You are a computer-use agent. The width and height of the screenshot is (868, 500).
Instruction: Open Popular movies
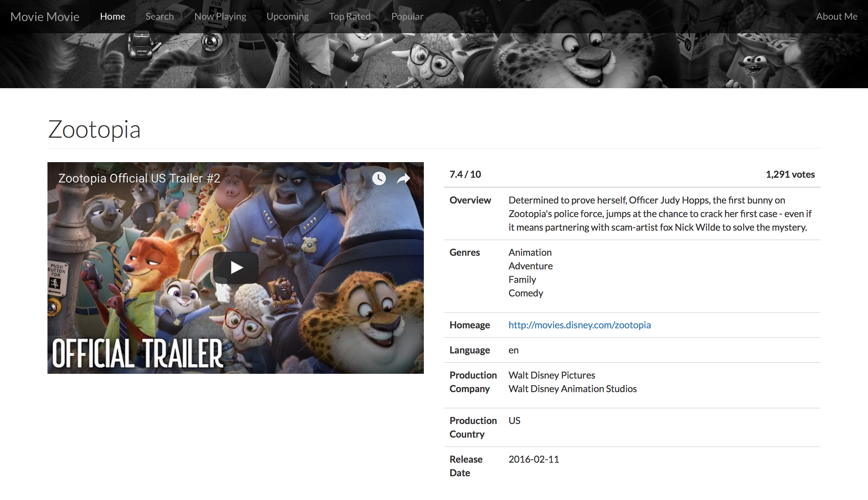pos(408,16)
